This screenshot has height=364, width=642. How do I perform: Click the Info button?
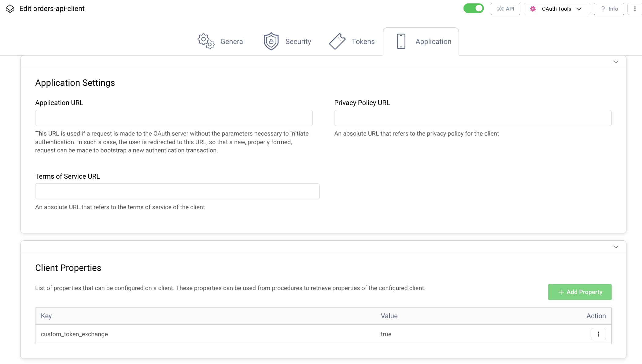click(x=608, y=9)
